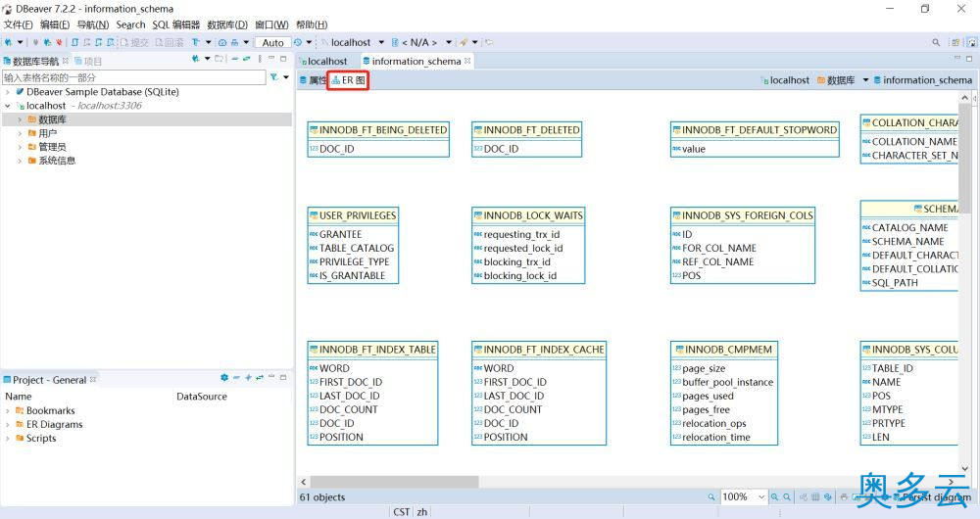980x519 pixels.
Task: Click localhost link in breadcrumb
Action: click(x=785, y=80)
